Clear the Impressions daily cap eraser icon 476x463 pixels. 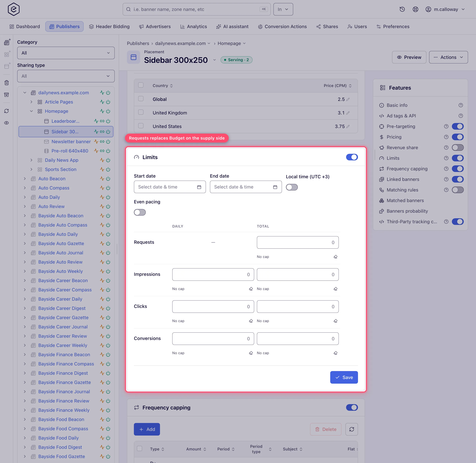(x=251, y=289)
